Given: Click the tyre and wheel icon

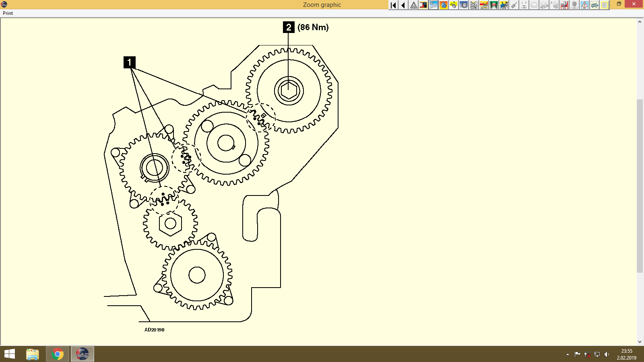Looking at the screenshot, I should pos(464,5).
